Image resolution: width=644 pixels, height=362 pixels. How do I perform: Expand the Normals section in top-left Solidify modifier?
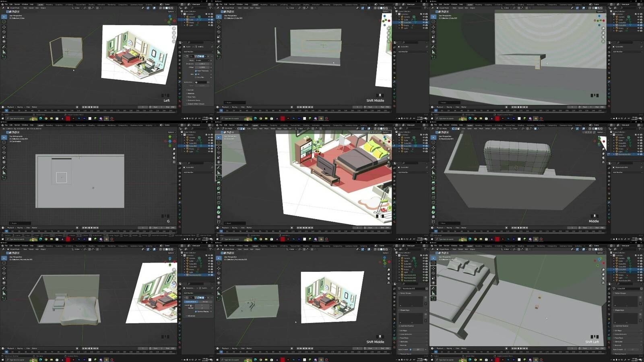[x=190, y=90]
